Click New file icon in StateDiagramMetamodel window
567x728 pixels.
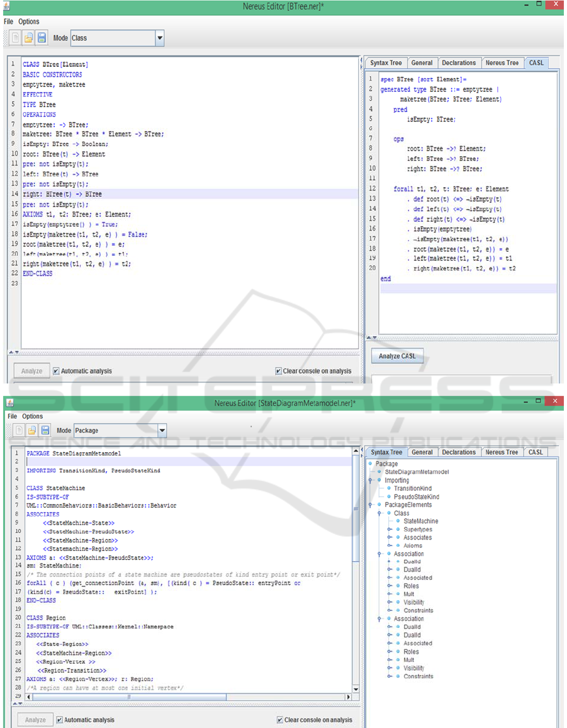click(19, 431)
